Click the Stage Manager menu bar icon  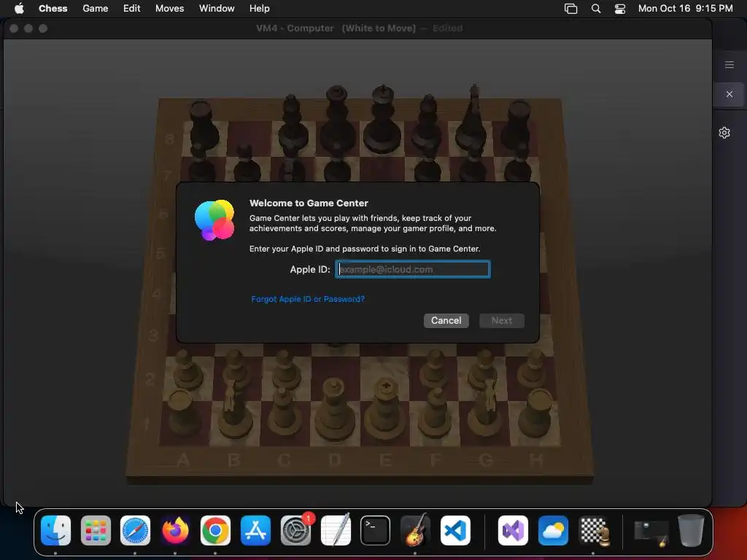(x=570, y=9)
